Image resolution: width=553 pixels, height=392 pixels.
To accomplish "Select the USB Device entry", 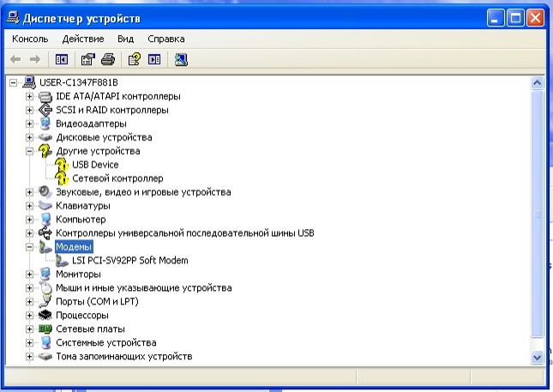I will [95, 165].
